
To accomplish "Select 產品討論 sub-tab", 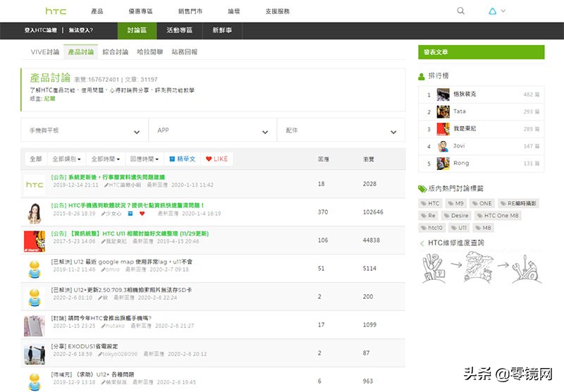I will click(81, 52).
